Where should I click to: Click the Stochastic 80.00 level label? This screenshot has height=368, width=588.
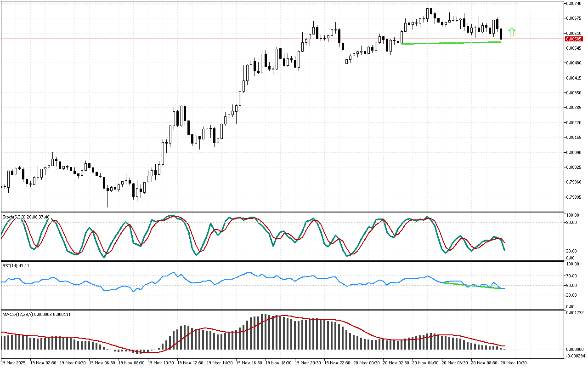coord(571,223)
